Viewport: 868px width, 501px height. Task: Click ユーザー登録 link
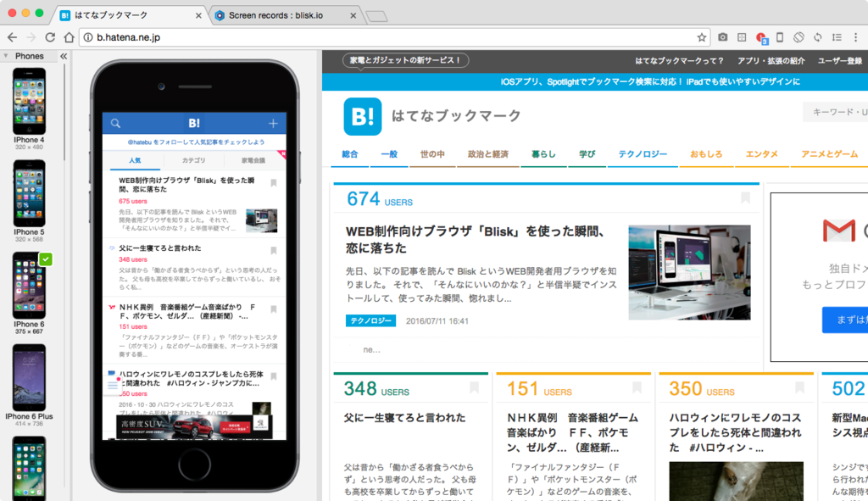coord(840,61)
